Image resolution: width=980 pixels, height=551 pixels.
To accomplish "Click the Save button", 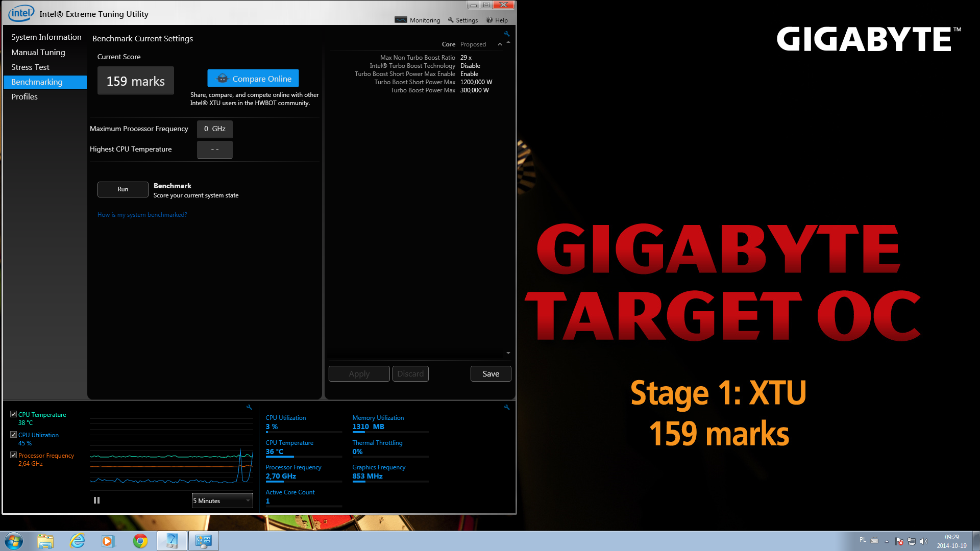I will point(491,374).
